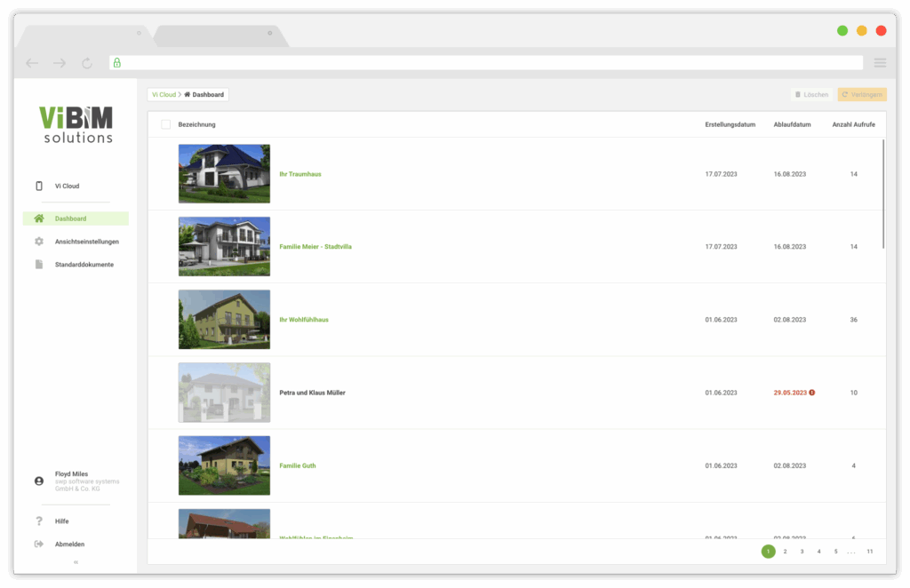Image resolution: width=910 pixels, height=588 pixels.
Task: Click the red expired warning icon
Action: (x=812, y=393)
